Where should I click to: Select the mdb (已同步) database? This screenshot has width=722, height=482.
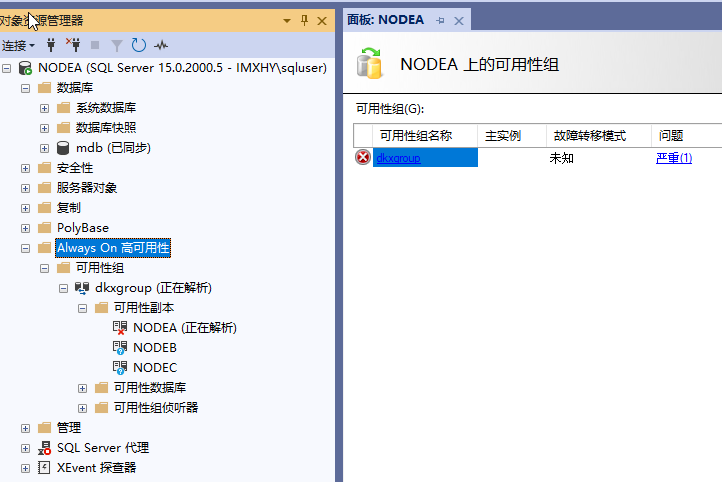pos(113,148)
